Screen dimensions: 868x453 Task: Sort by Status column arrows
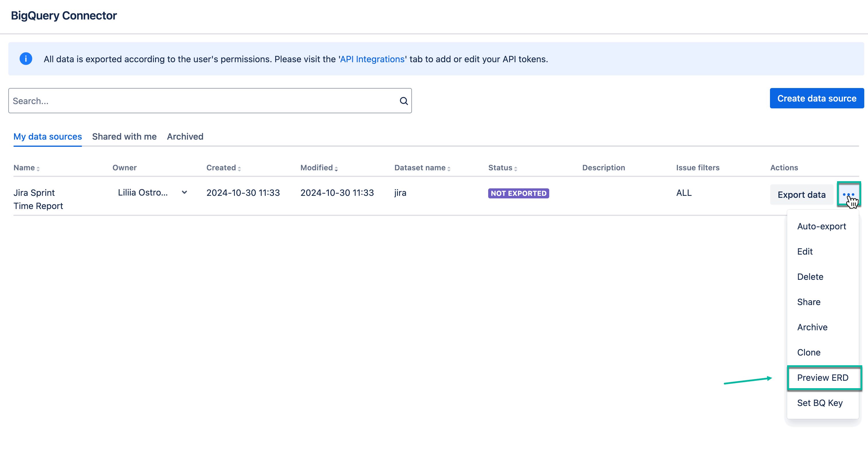515,169
